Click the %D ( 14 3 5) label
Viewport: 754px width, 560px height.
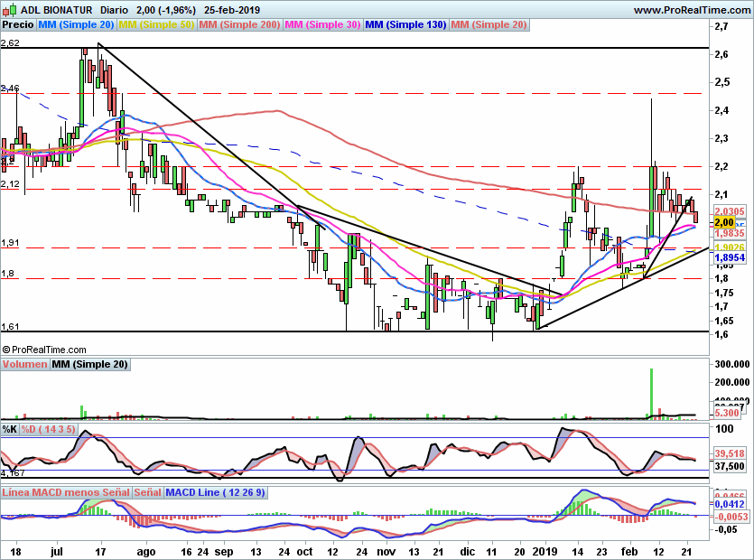(48, 429)
